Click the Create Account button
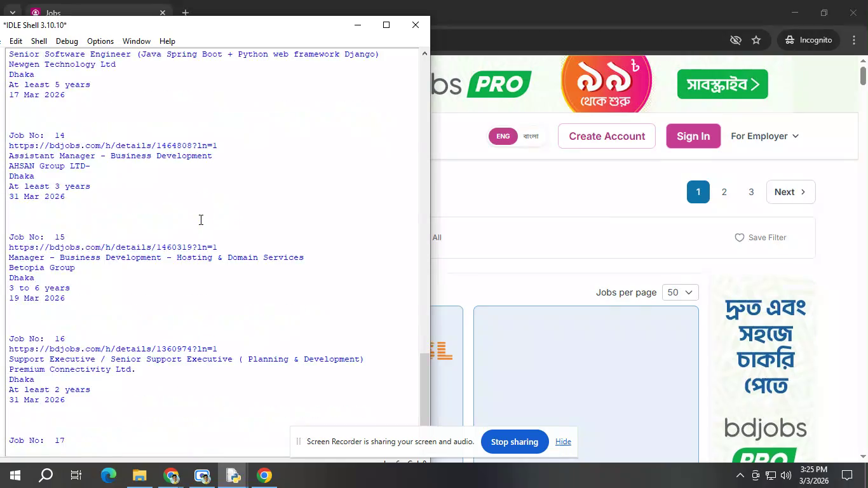868x488 pixels. coord(606,136)
